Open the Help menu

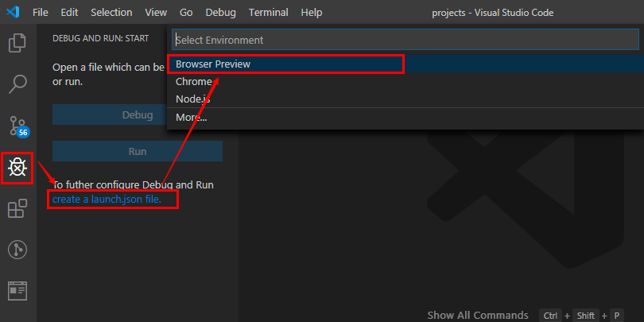(312, 13)
